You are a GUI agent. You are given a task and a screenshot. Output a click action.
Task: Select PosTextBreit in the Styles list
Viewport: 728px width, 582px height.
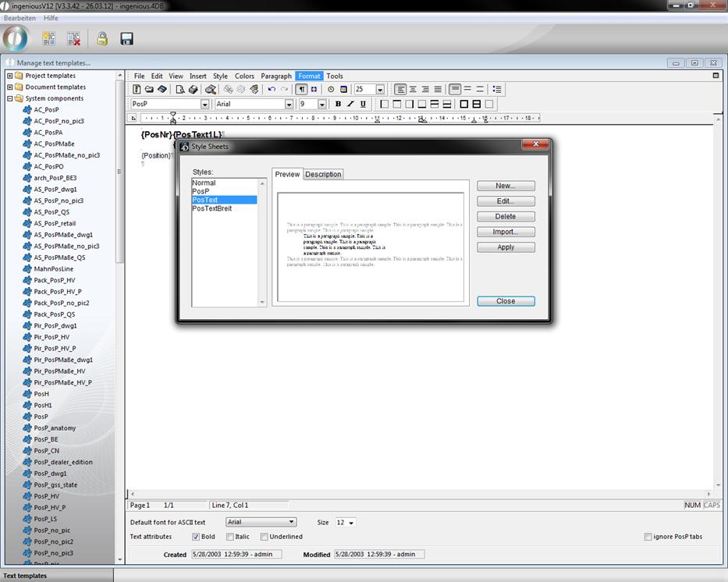coord(212,208)
